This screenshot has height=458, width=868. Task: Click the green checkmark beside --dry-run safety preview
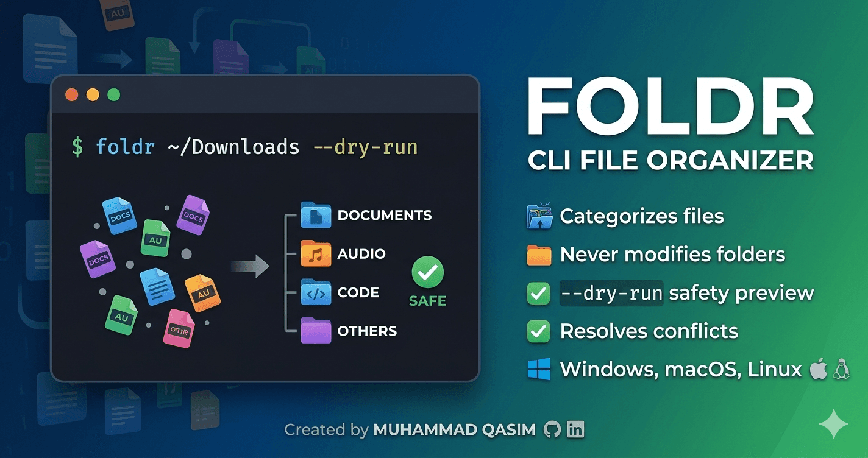(539, 293)
